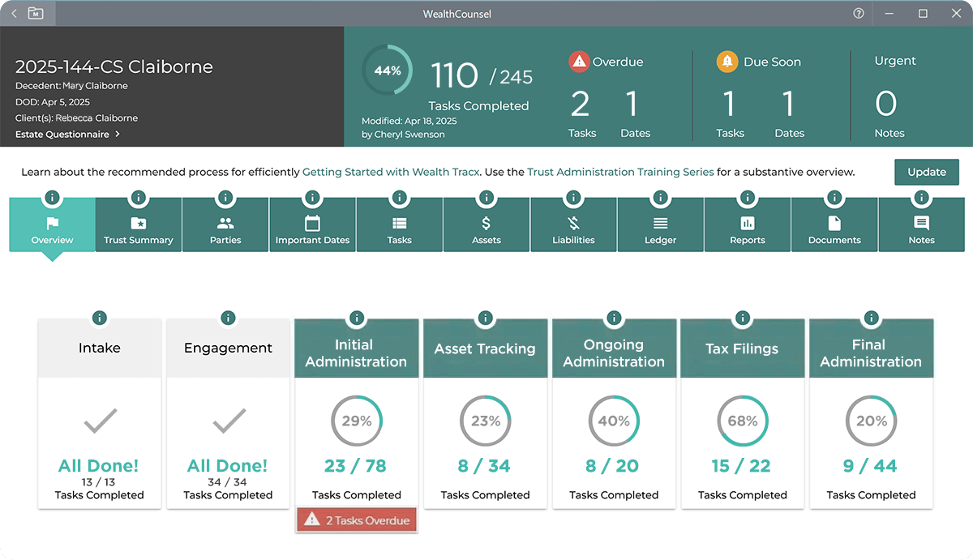Expand the Estate Questionnaire link
The height and width of the screenshot is (560, 973).
tap(68, 135)
